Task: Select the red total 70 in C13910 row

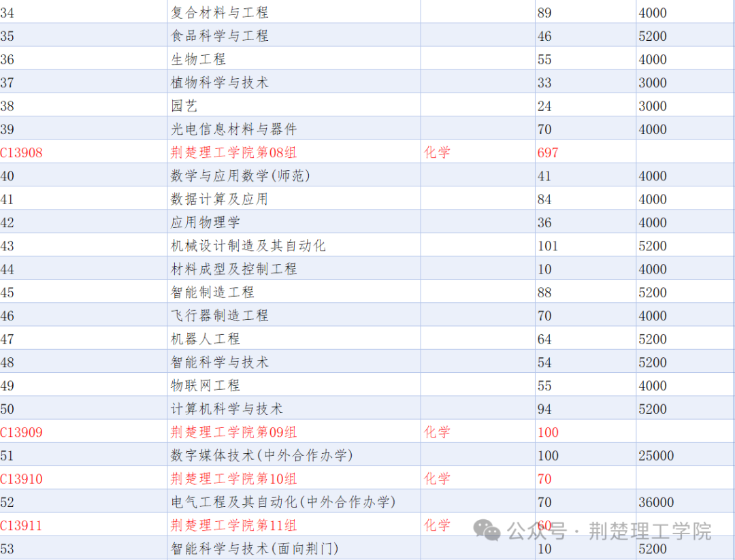Action: pyautogui.click(x=544, y=479)
